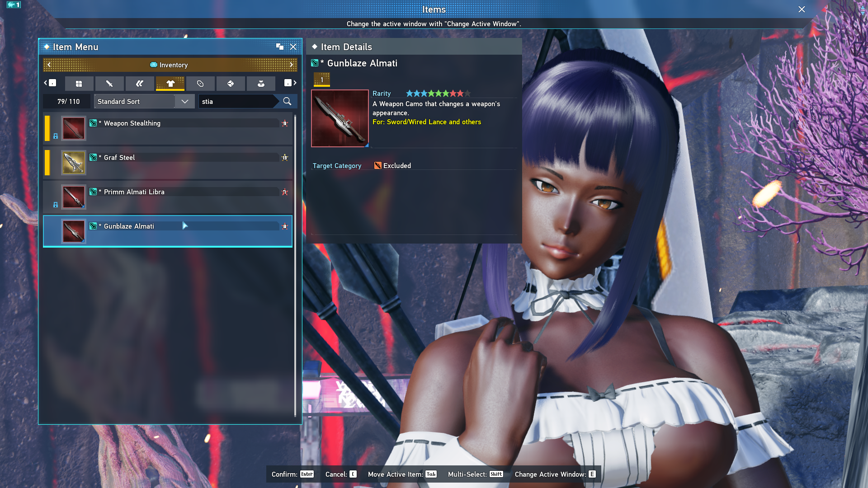Click the Primm Almati Libra thumbnail
Viewport: 868px width, 488px height.
[x=73, y=197]
